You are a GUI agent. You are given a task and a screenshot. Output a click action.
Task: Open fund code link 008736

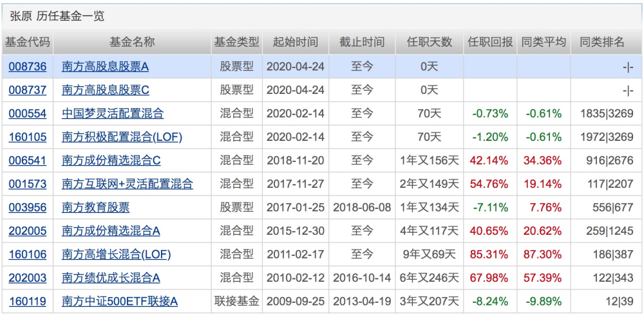pos(27,66)
